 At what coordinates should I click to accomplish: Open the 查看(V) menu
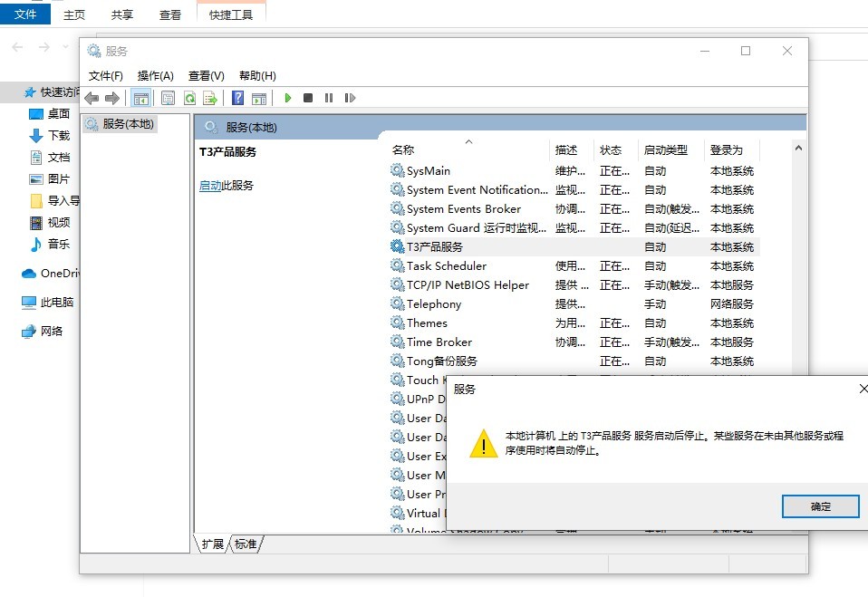[x=206, y=76]
